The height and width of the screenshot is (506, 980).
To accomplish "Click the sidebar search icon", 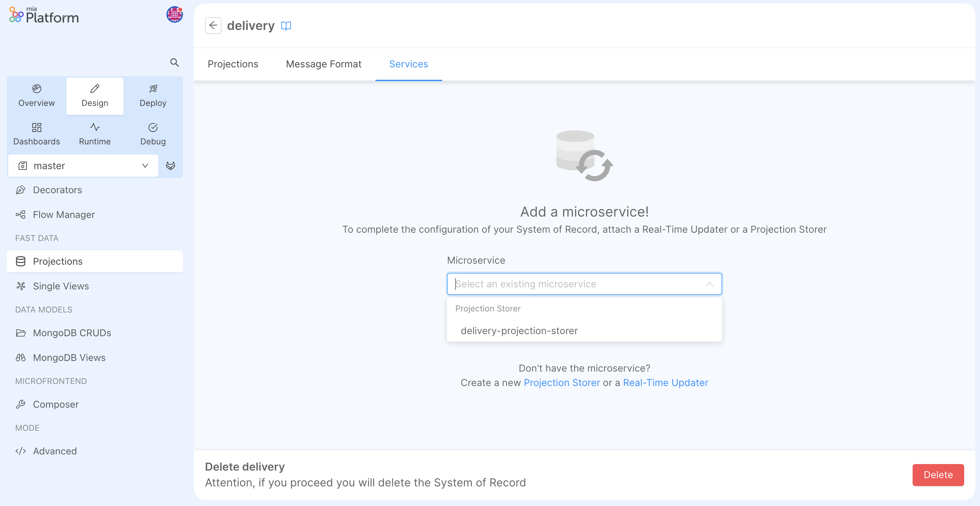I will (x=175, y=63).
